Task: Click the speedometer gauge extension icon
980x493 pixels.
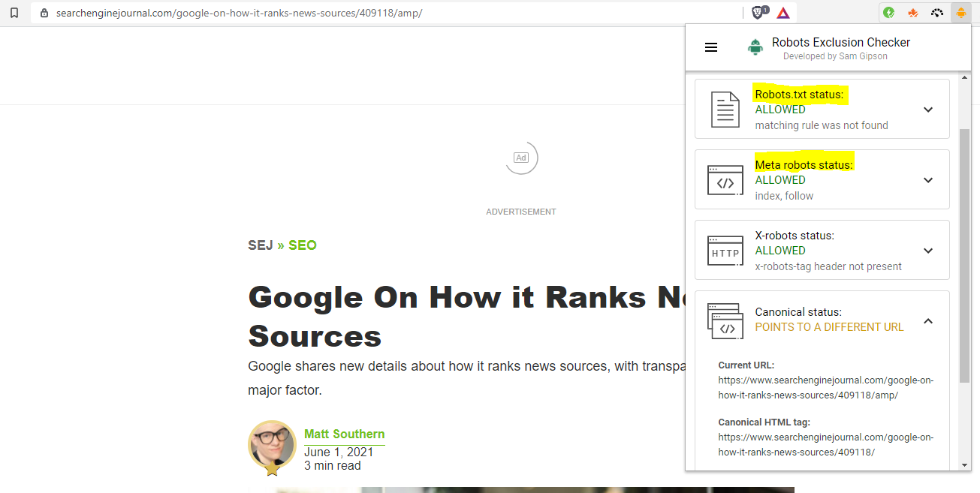Action: (936, 13)
